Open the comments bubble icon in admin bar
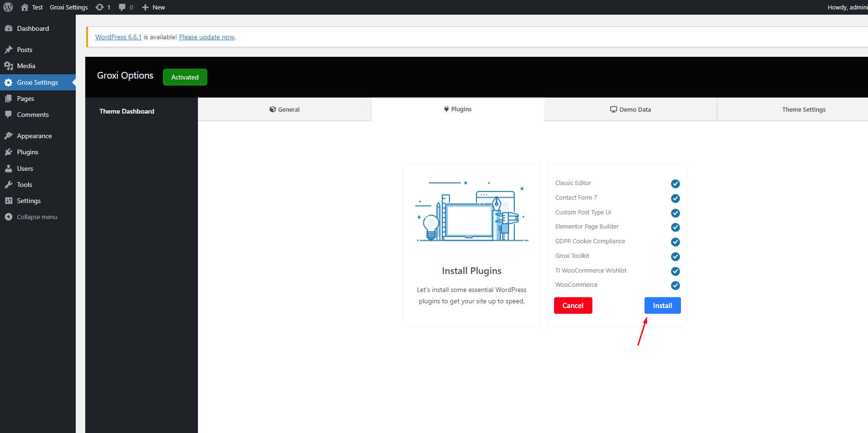This screenshot has width=868, height=433. point(122,7)
